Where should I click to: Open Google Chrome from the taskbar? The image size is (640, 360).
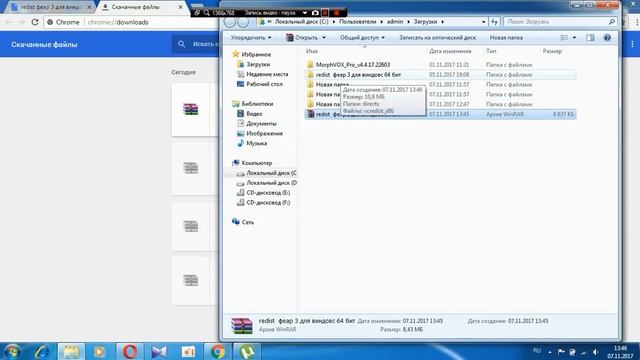218,351
